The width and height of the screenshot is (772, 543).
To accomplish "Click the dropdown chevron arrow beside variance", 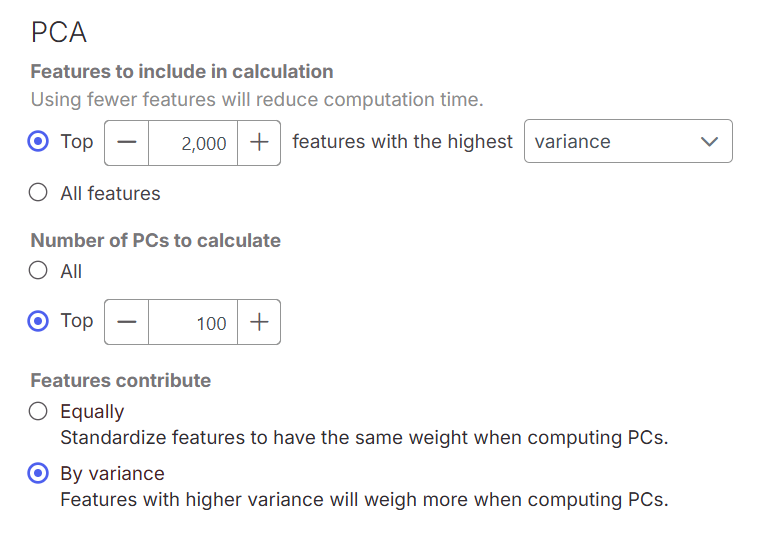I will coord(709,142).
